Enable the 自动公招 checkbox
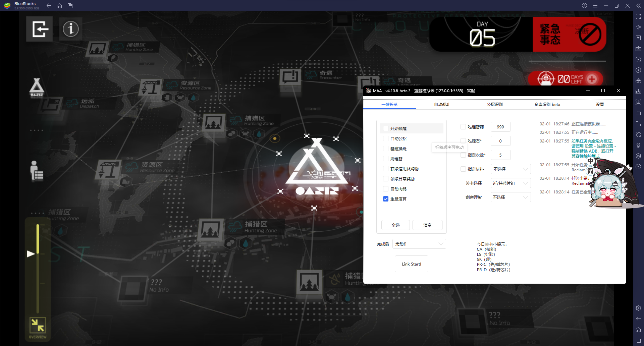 tap(386, 138)
